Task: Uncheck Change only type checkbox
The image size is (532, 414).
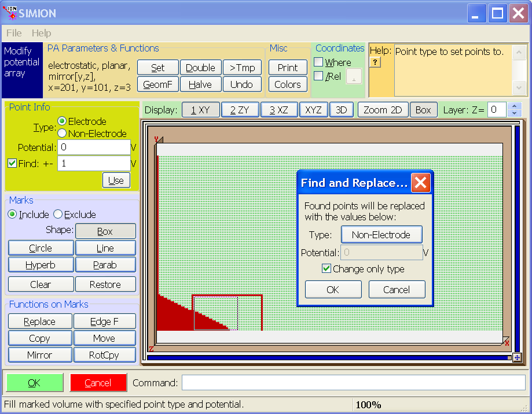Action: (x=326, y=269)
